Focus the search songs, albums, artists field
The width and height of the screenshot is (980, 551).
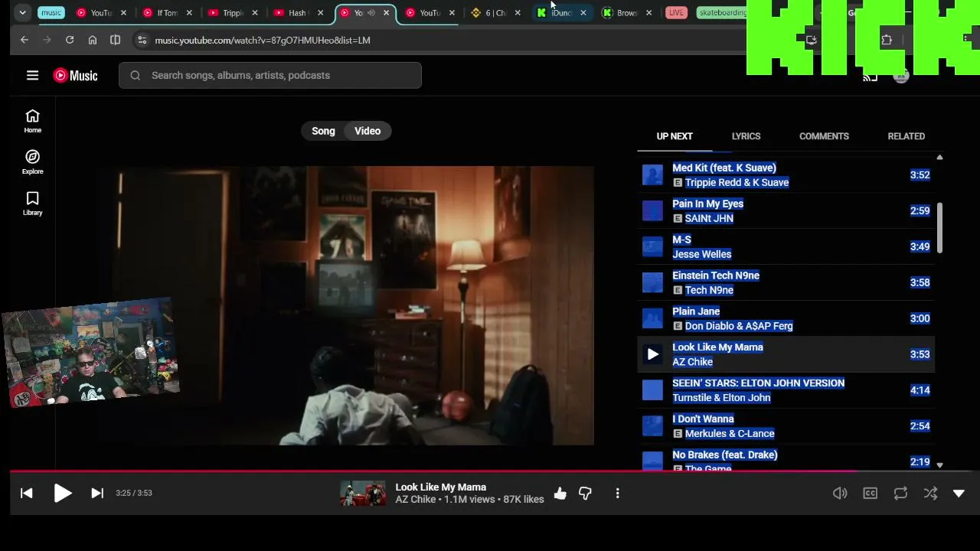[270, 75]
